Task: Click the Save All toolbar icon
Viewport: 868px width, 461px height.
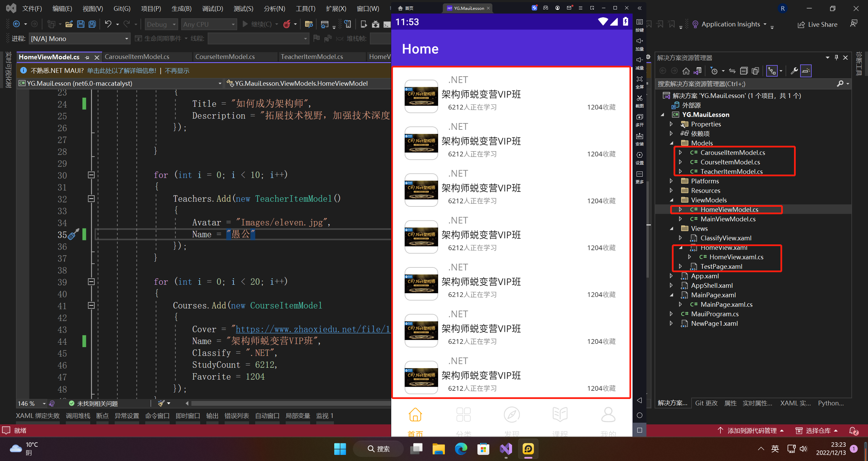Action: pos(92,24)
